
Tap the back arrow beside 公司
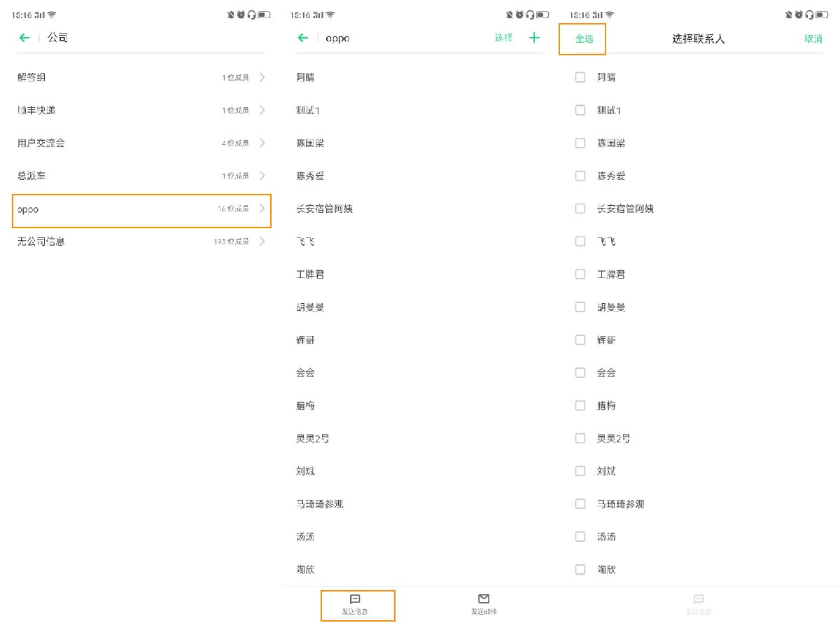[x=24, y=38]
